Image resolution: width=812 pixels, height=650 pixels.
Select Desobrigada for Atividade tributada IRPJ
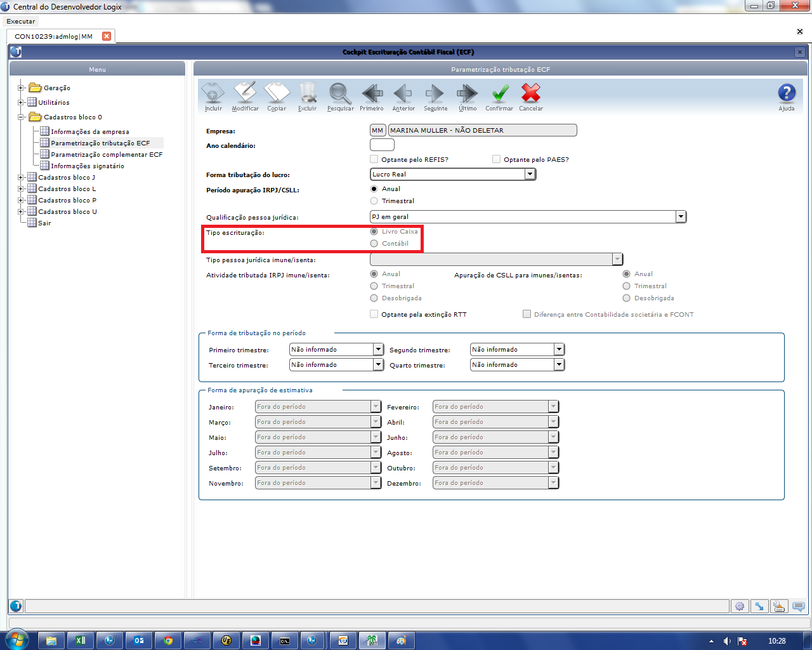point(374,298)
